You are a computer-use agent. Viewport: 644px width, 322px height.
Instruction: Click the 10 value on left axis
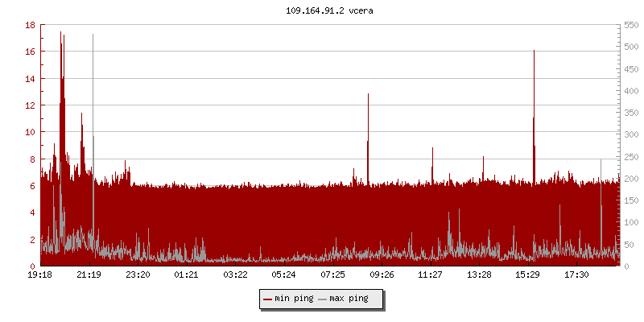[29, 132]
